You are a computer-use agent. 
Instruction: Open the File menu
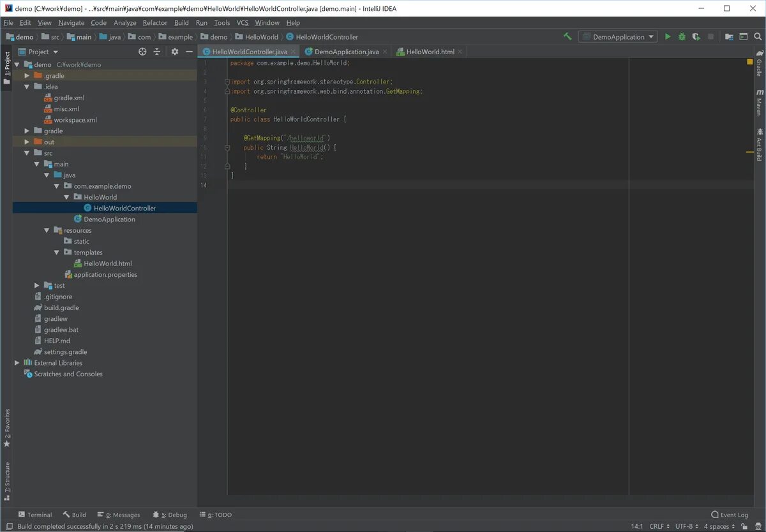click(x=8, y=22)
